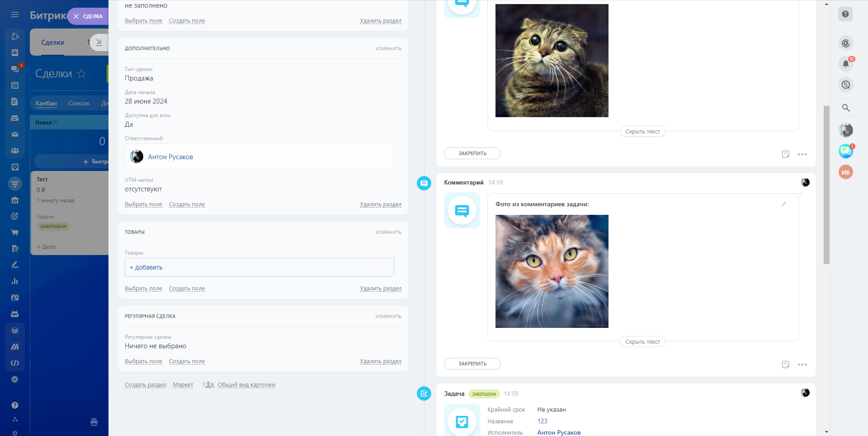
Task: Open the Общий вид карточки menu
Action: [246, 385]
